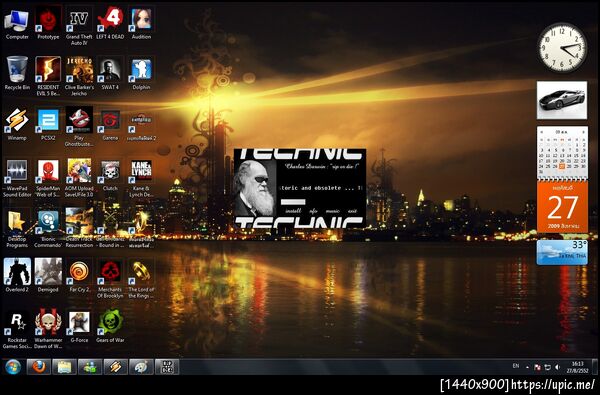Toggle music in the Technic installer
The height and width of the screenshot is (395, 600).
pos(332,211)
